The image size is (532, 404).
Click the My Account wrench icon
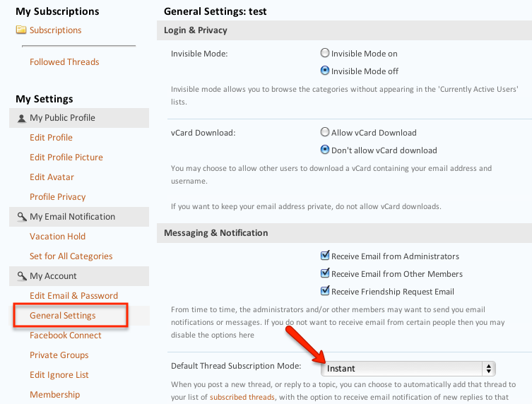click(22, 276)
